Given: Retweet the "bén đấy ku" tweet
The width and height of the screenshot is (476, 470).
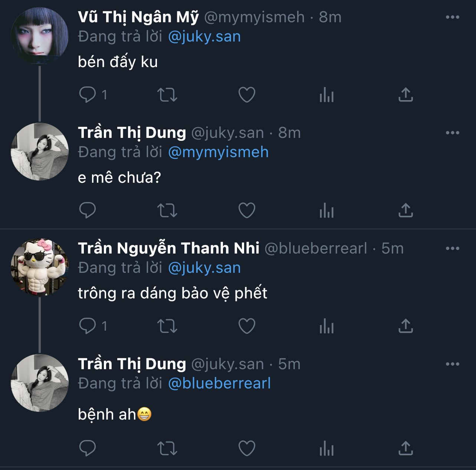Looking at the screenshot, I should (167, 95).
